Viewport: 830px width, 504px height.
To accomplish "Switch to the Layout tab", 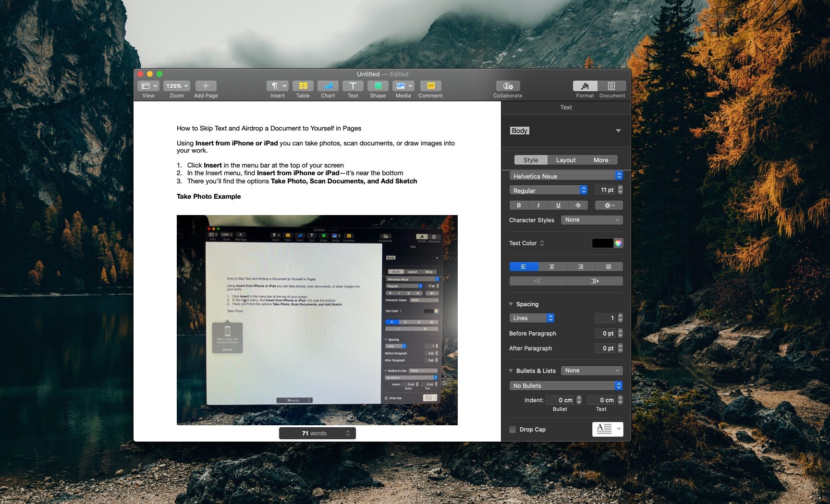I will [566, 160].
